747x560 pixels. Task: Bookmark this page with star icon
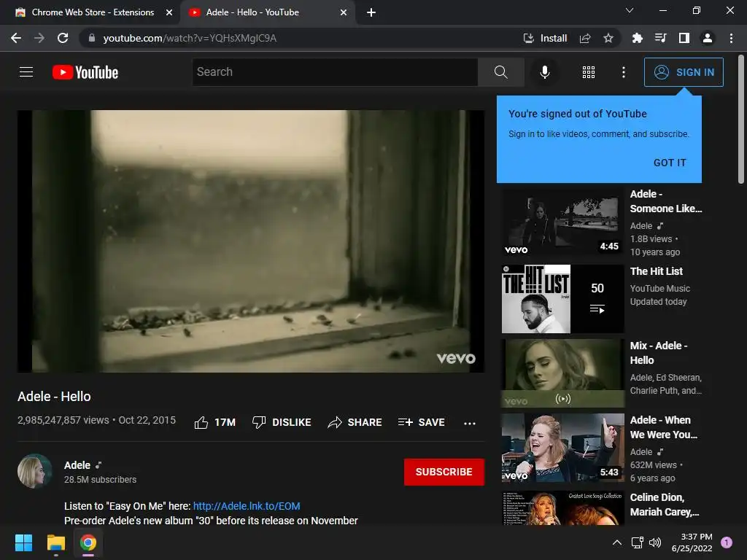pyautogui.click(x=608, y=38)
